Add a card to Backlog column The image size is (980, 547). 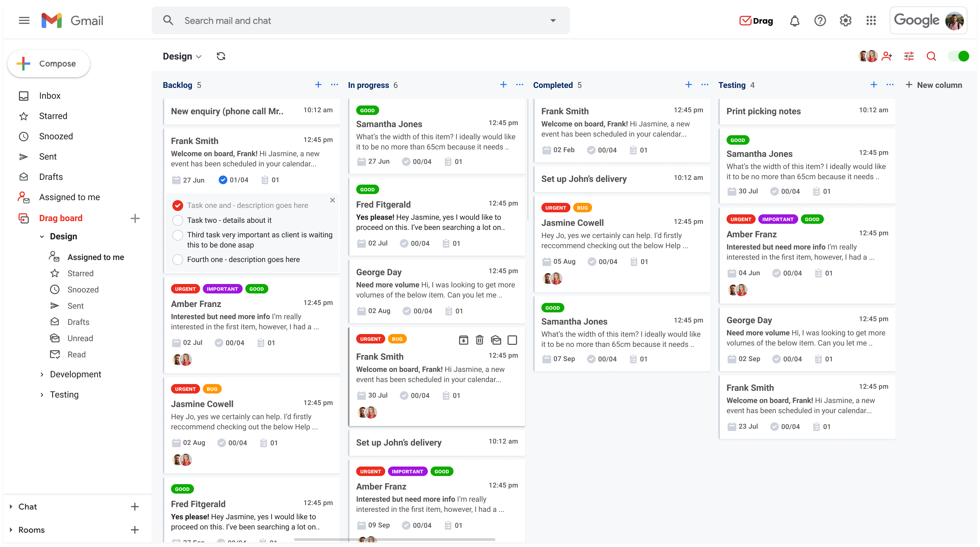pos(318,85)
